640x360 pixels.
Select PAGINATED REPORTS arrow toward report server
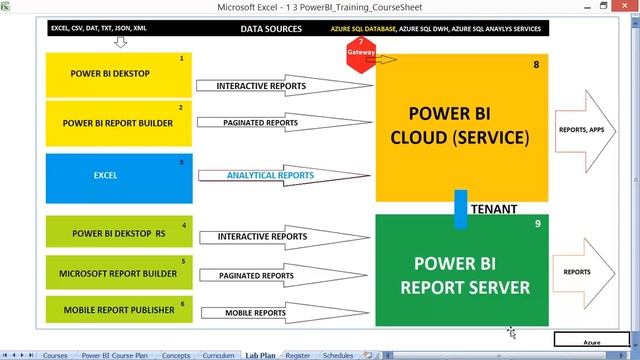point(283,275)
